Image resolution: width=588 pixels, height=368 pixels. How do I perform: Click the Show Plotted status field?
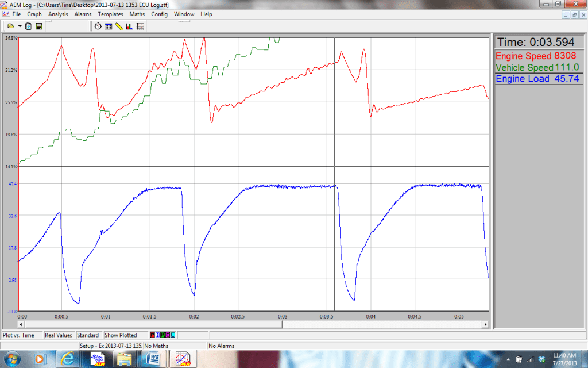pyautogui.click(x=125, y=335)
